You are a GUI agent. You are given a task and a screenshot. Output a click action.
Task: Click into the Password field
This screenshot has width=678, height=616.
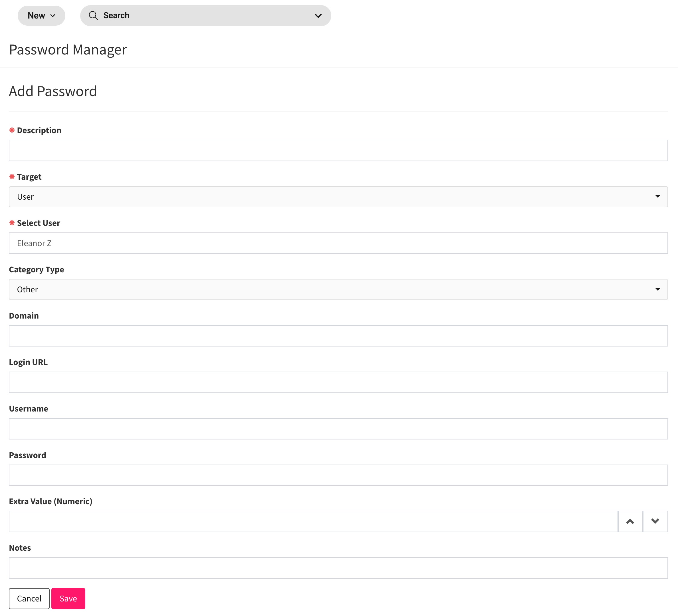point(338,475)
